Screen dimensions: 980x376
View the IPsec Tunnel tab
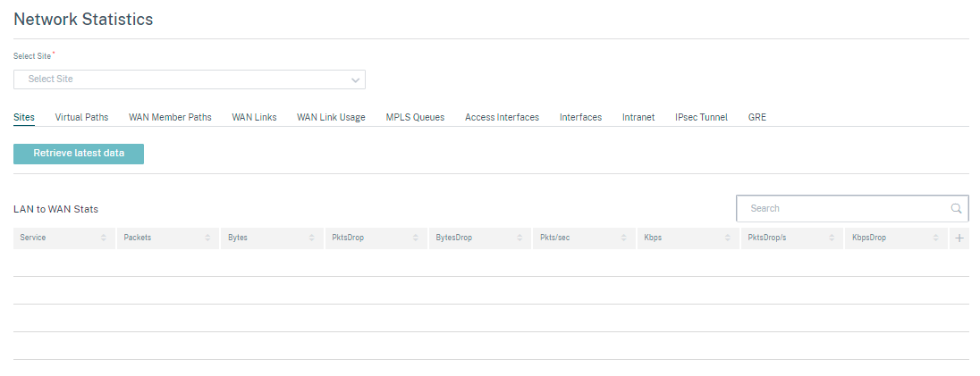(x=701, y=117)
